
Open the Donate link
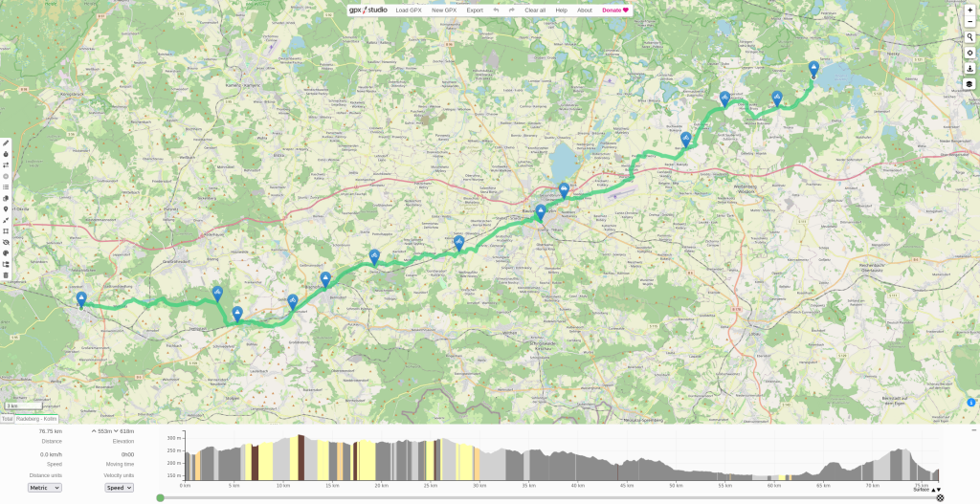click(615, 10)
